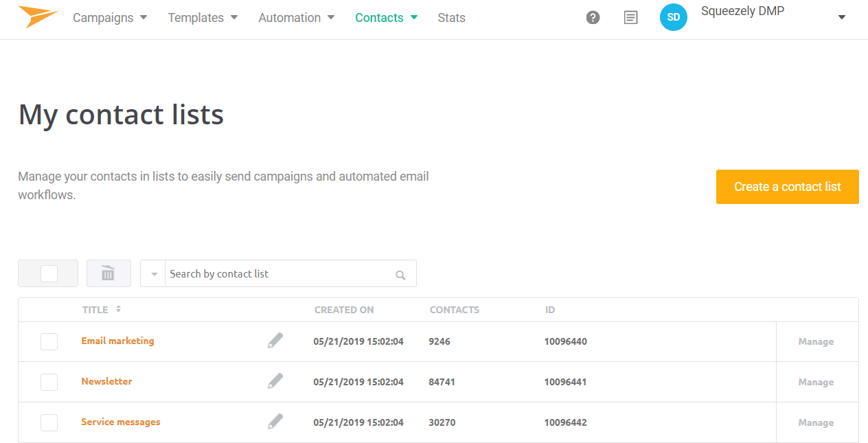868x443 pixels.
Task: Click the search magnifier icon
Action: click(x=401, y=275)
